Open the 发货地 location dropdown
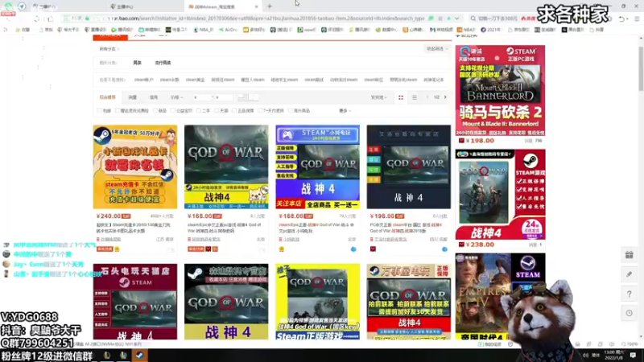The width and height of the screenshot is (644, 362). [378, 97]
